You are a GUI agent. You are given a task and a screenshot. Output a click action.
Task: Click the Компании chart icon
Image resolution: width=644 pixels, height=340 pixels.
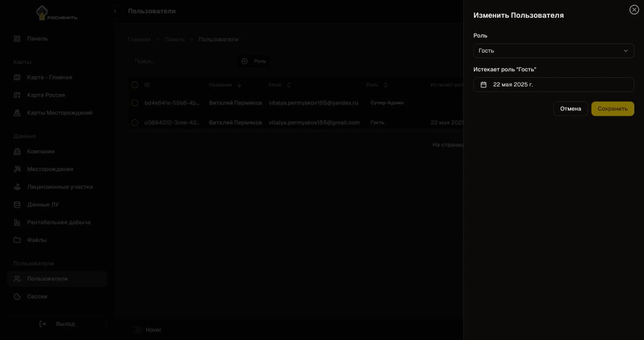click(17, 152)
